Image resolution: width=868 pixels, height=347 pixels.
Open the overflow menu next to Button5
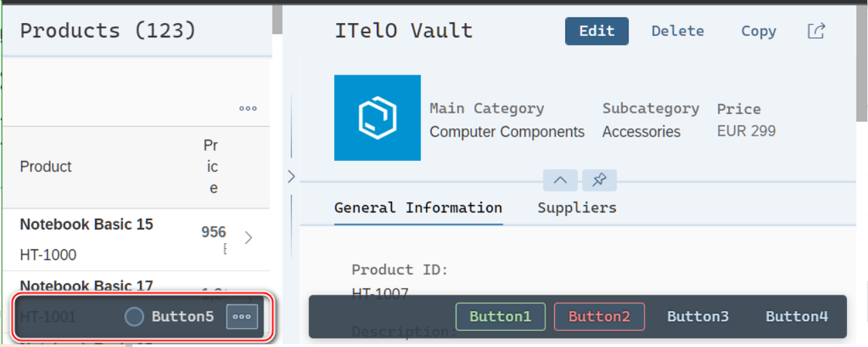pos(242,316)
